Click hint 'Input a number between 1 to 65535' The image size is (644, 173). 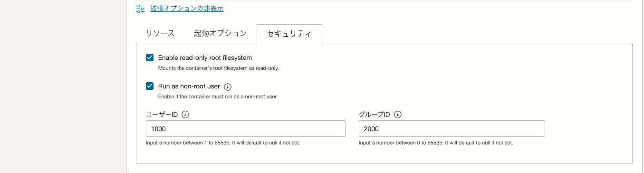[x=223, y=143]
